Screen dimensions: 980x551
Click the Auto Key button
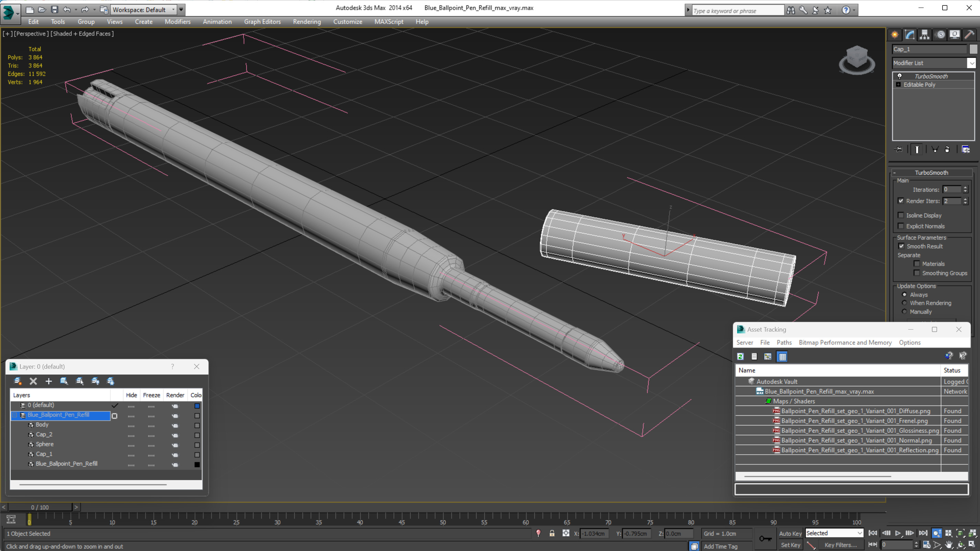pos(790,533)
